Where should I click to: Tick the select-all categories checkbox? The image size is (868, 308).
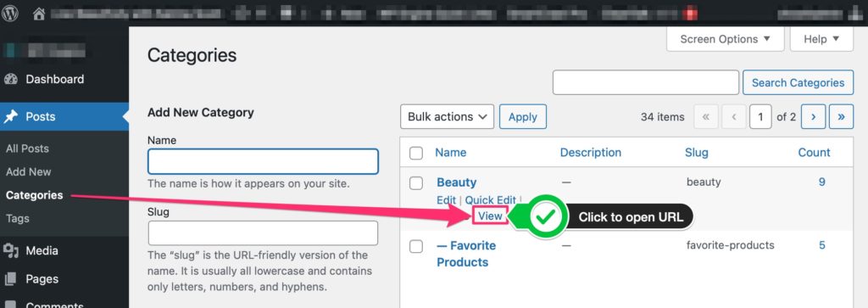(416, 153)
